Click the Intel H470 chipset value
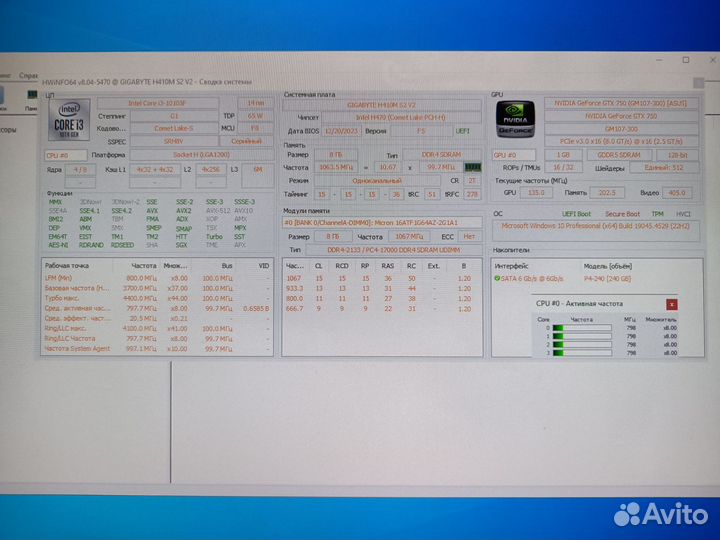The image size is (720, 540). (x=401, y=118)
